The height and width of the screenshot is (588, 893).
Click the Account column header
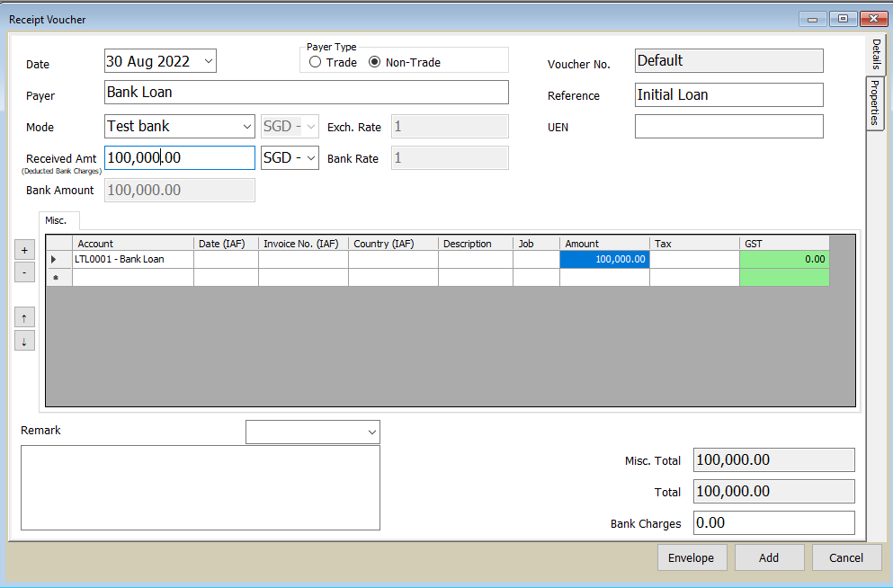[x=133, y=244]
